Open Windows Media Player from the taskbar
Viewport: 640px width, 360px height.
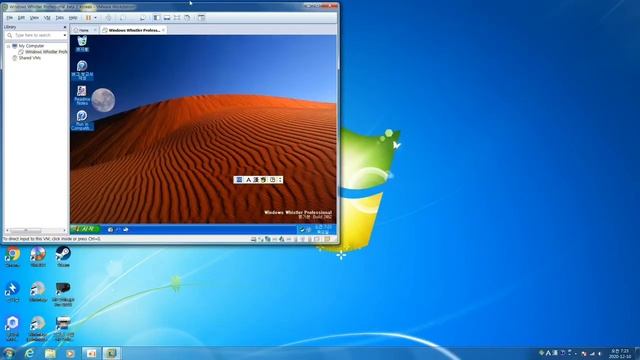(x=70, y=353)
